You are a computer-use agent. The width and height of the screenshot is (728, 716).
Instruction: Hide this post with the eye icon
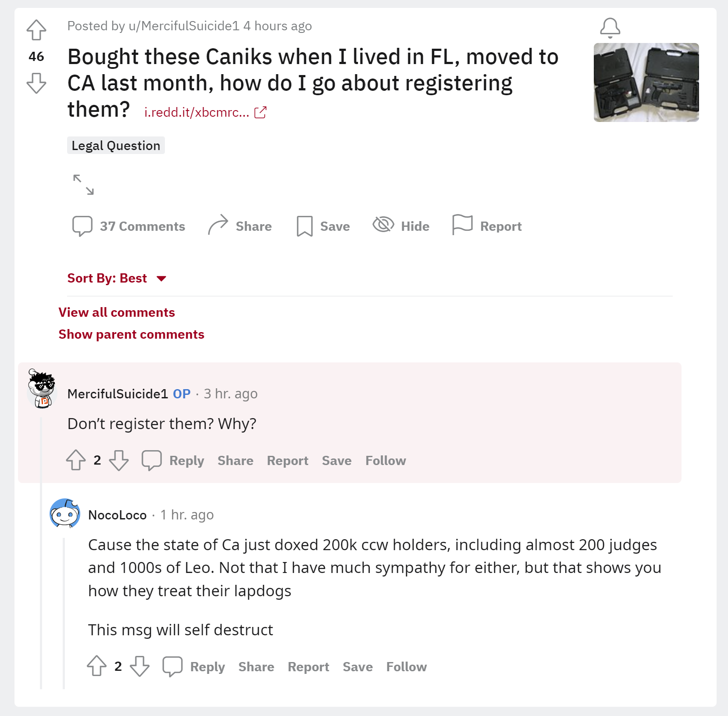[401, 226]
